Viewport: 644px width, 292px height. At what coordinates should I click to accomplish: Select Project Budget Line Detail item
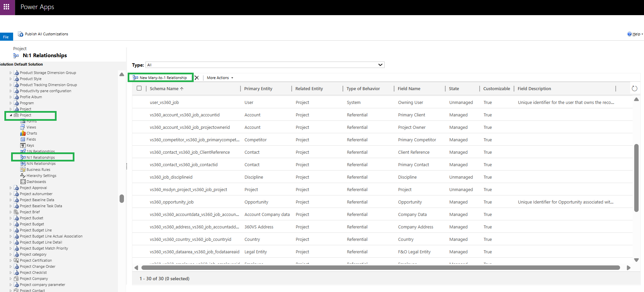(41, 242)
